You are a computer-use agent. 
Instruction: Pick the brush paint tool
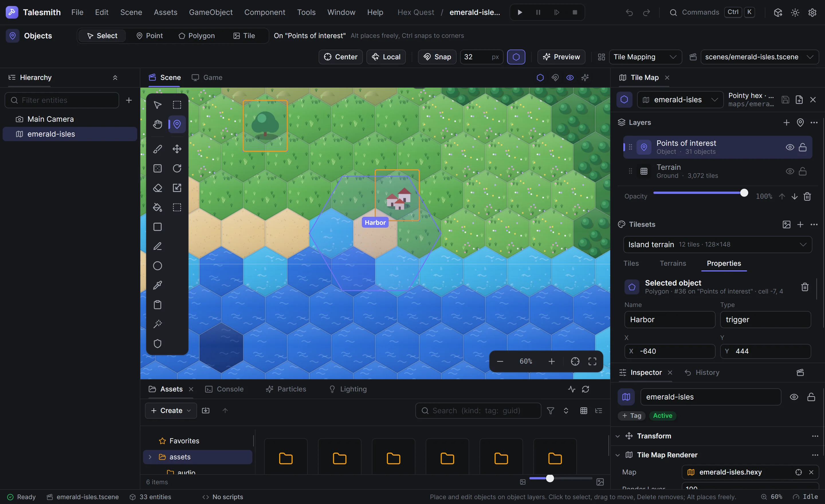(x=157, y=149)
